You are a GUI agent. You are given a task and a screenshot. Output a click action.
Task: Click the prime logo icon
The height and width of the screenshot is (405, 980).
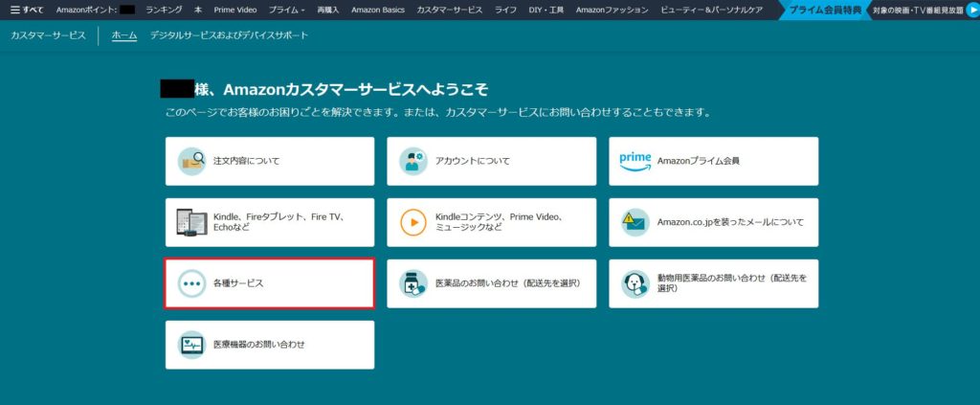click(635, 161)
